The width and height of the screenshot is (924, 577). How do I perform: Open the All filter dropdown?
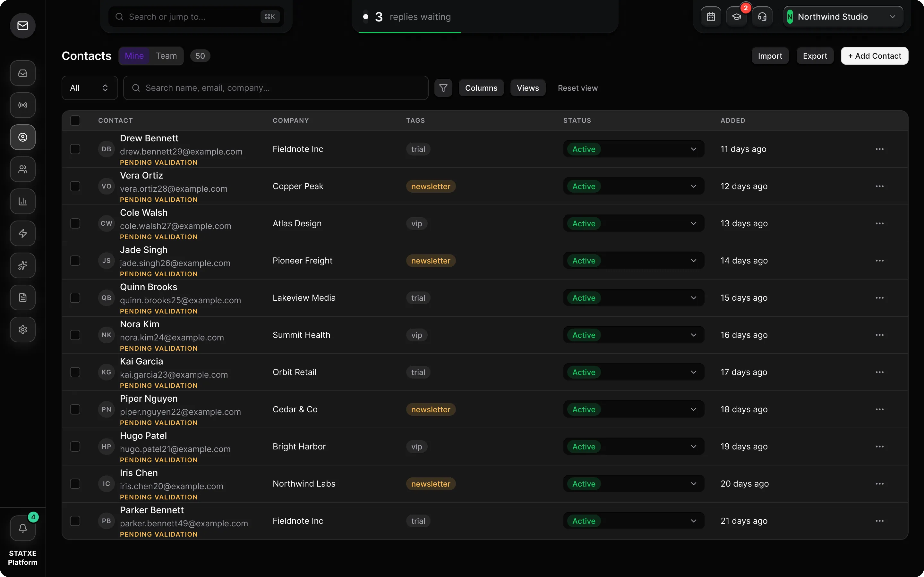89,88
